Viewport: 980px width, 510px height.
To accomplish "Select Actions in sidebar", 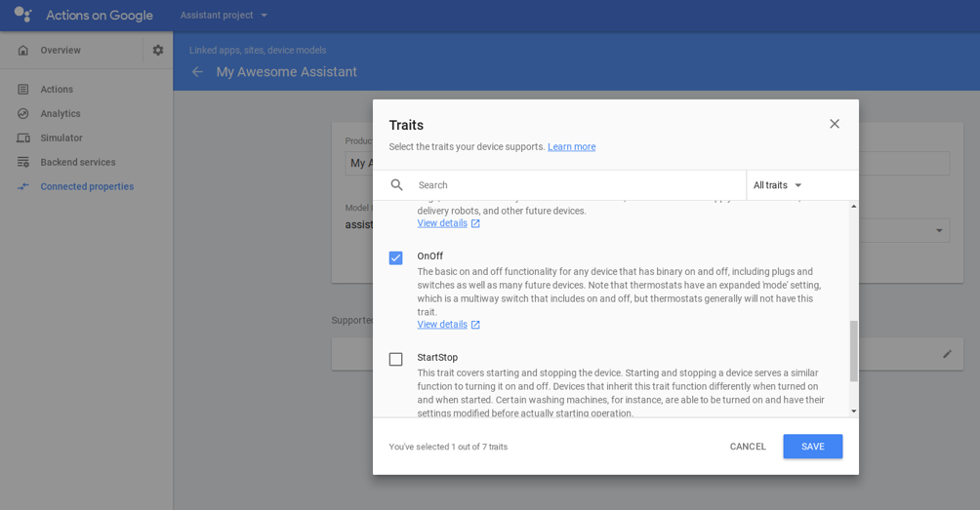I will click(x=57, y=90).
